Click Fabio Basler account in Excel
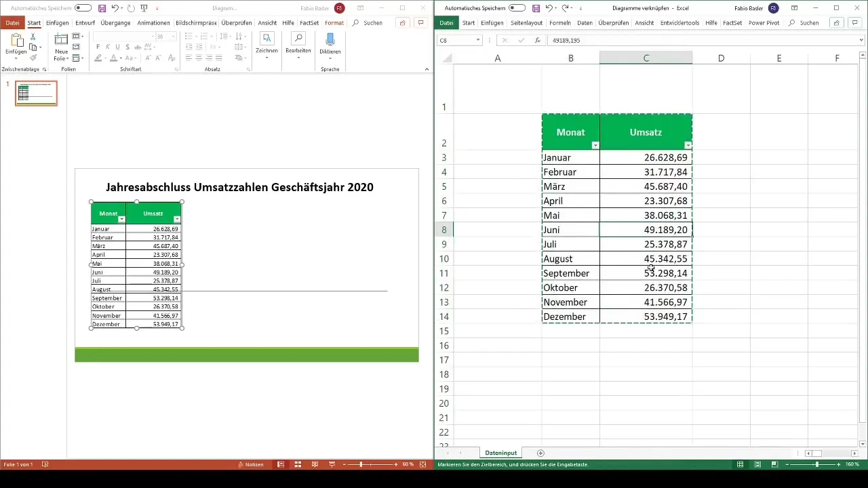This screenshot has height=488, width=868. pyautogui.click(x=756, y=8)
